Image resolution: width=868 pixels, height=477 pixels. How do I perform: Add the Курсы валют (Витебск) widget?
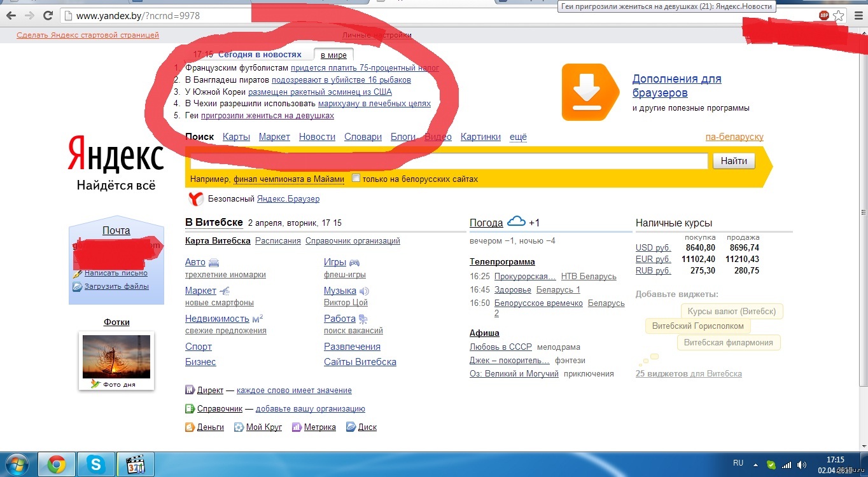pos(732,312)
